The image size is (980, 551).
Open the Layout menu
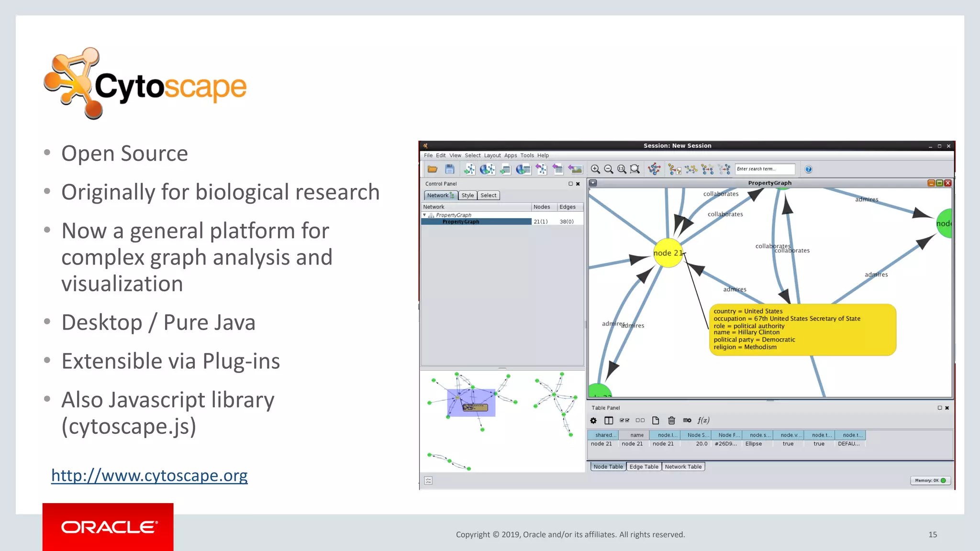coord(492,155)
